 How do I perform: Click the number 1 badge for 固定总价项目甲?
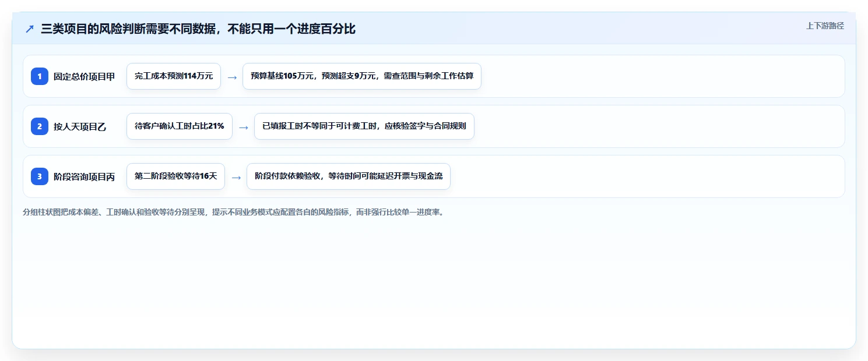click(x=40, y=76)
